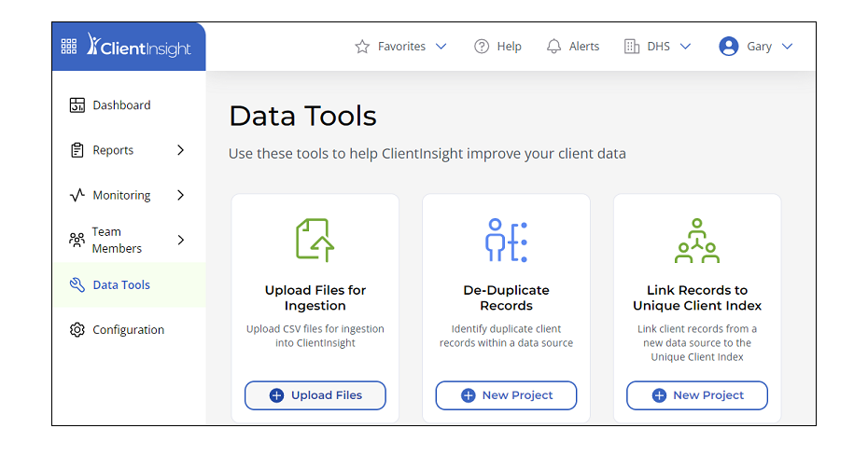Image resolution: width=868 pixels, height=456 pixels.
Task: Click the Upload Files for Ingestion icon
Action: (315, 240)
